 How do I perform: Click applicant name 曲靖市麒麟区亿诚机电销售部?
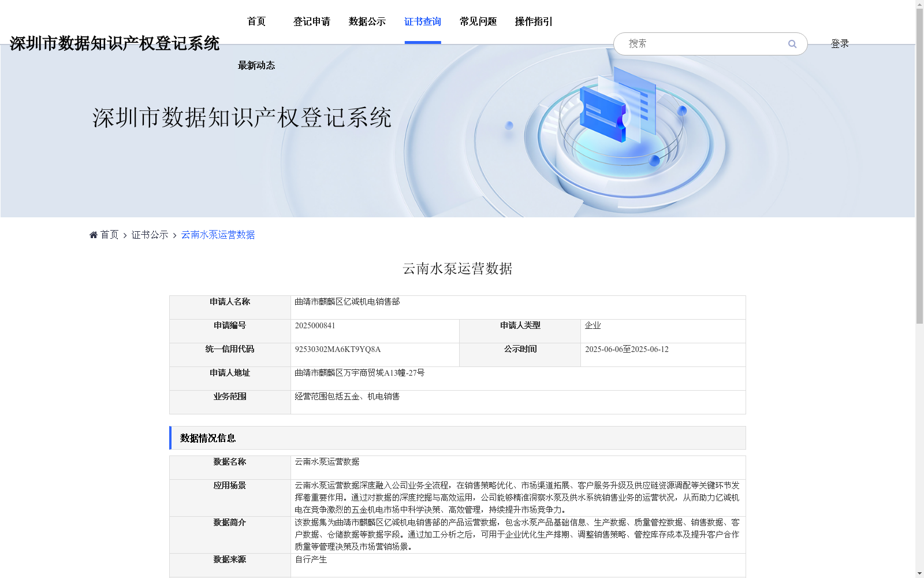click(347, 302)
